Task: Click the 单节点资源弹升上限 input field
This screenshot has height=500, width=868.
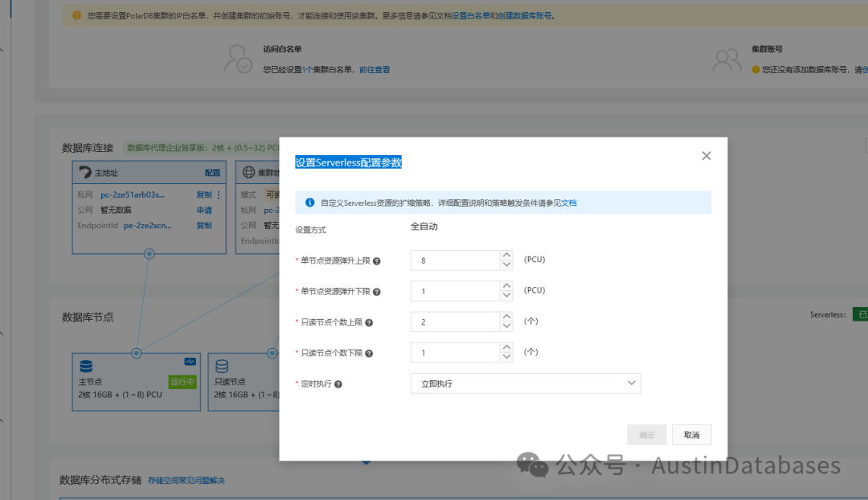Action: (x=455, y=260)
